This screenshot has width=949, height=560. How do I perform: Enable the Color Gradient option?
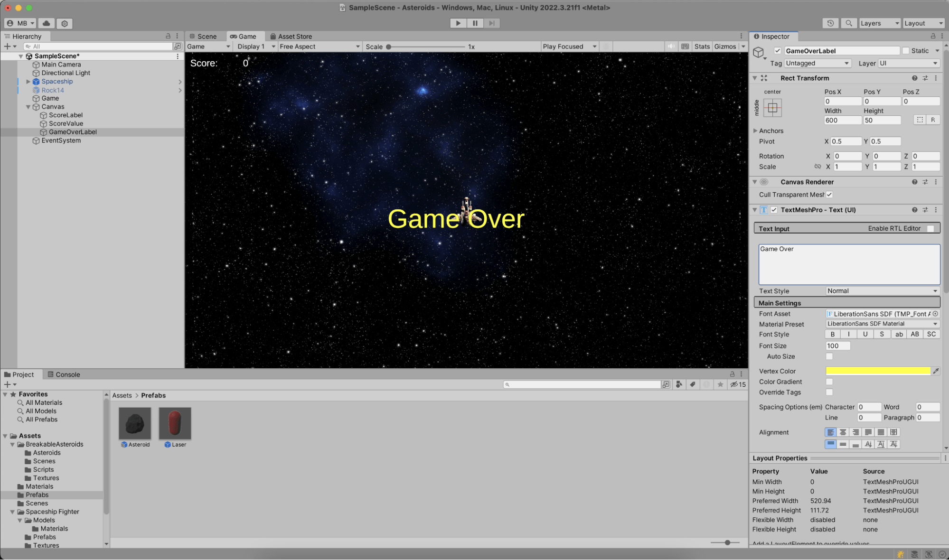pyautogui.click(x=829, y=382)
